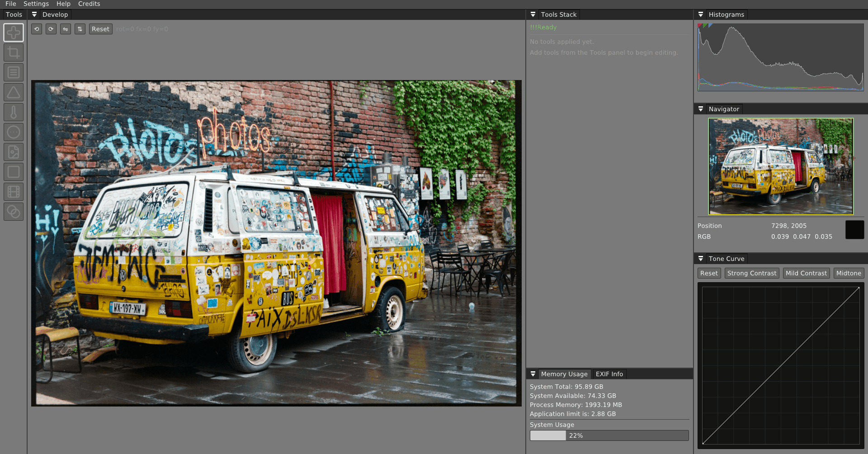Click the color swatch beside the RGB readout
The height and width of the screenshot is (454, 868).
coord(855,230)
